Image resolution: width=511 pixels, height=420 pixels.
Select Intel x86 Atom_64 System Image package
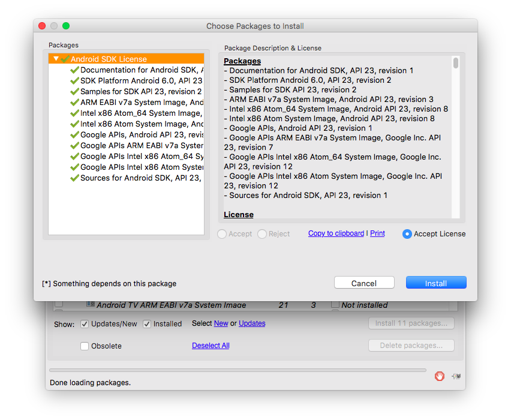click(140, 113)
